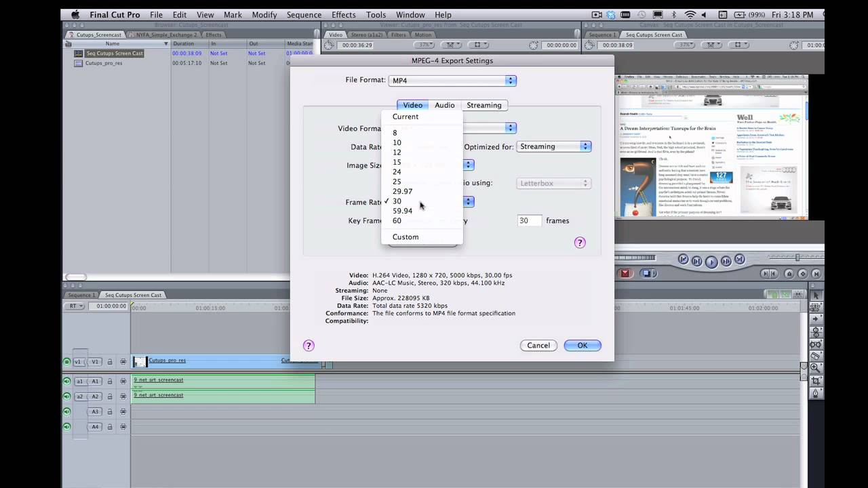Select the Selection arrow tool in the tool palette

(x=816, y=296)
